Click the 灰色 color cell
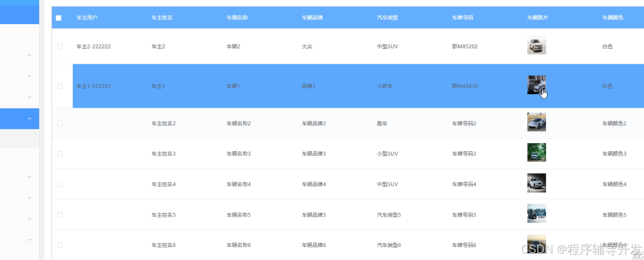 point(607,86)
